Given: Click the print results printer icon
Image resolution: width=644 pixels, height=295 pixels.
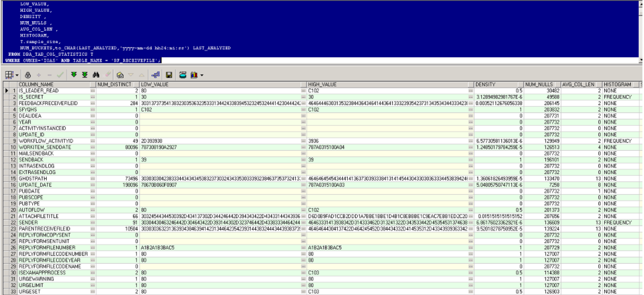Looking at the screenshot, I should (183, 75).
